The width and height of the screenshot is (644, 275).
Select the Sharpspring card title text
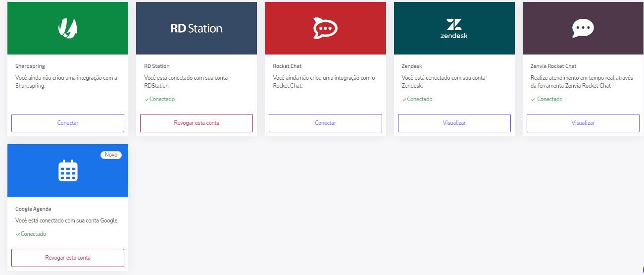point(30,66)
